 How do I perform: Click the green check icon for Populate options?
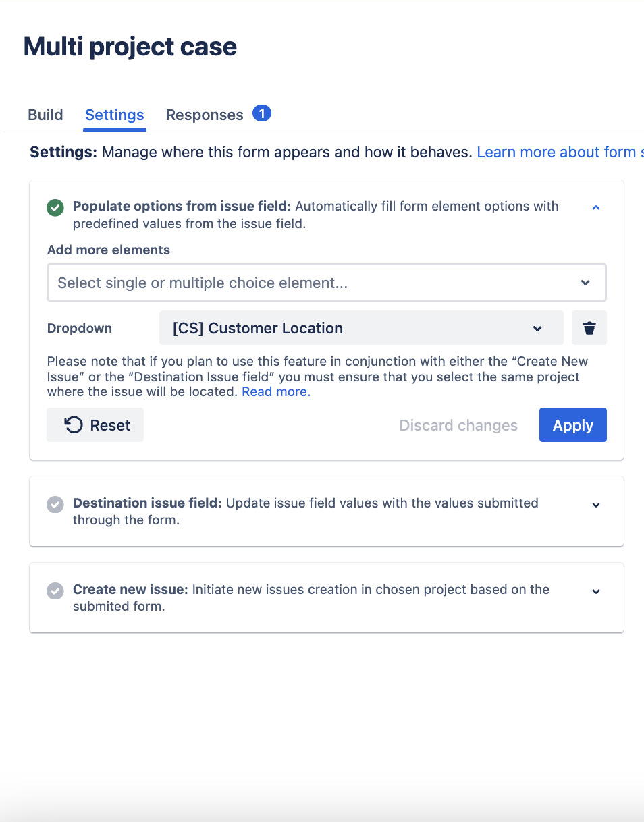[55, 207]
